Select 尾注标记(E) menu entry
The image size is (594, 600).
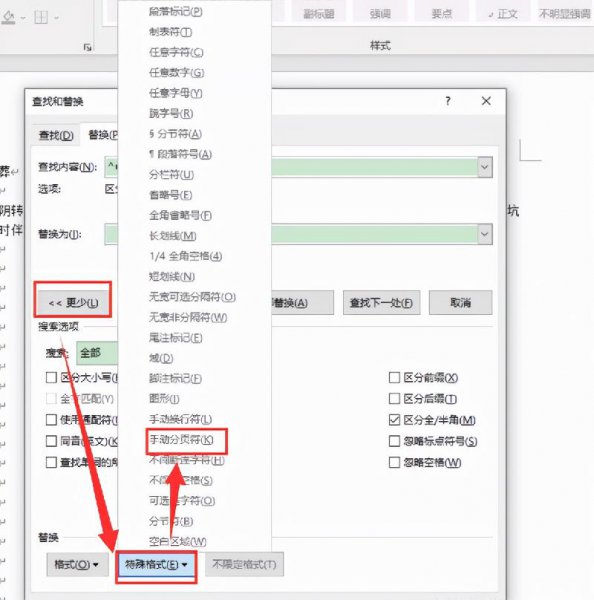tap(176, 338)
